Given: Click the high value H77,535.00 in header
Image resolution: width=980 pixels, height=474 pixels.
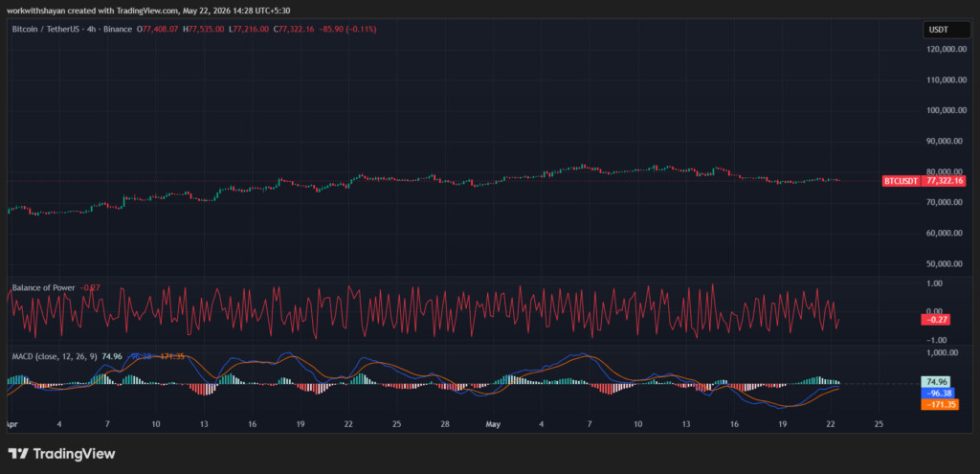Looking at the screenshot, I should click(204, 29).
